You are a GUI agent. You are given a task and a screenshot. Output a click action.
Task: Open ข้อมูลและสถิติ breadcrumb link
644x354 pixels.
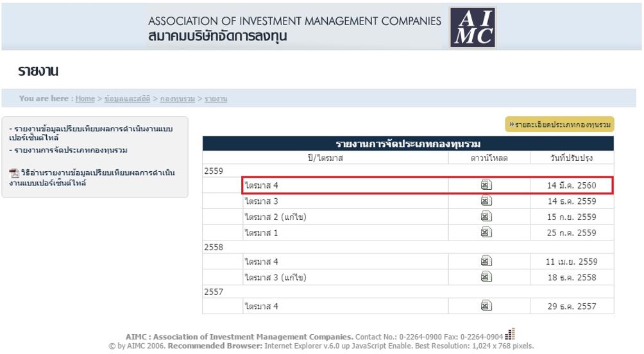pos(127,99)
